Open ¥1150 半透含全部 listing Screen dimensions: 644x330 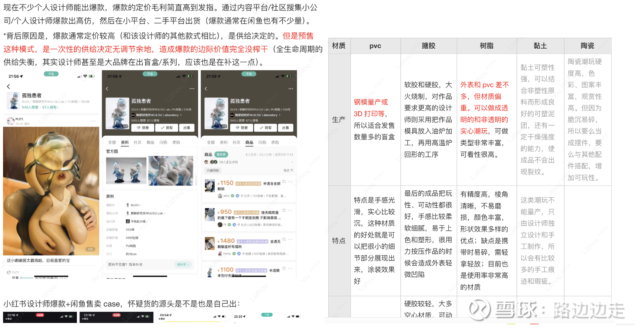[249, 189]
